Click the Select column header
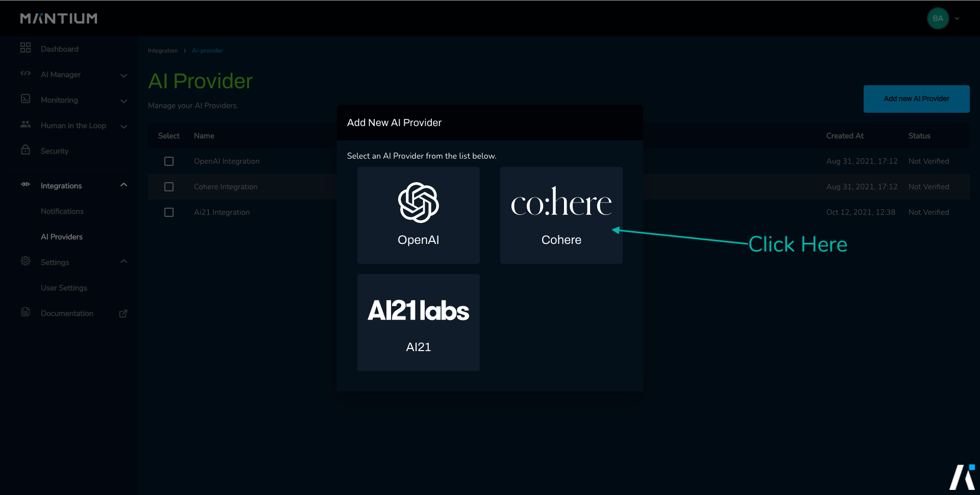This screenshot has width=980, height=495. coord(169,136)
